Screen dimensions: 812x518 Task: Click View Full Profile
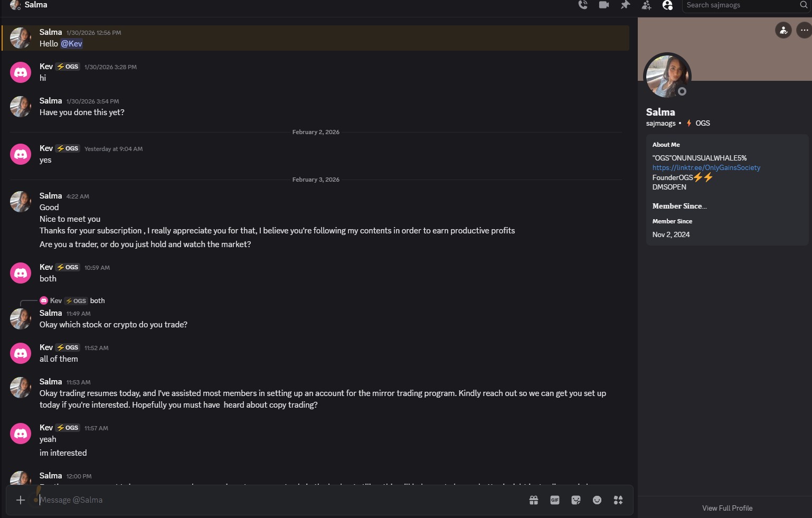click(727, 508)
